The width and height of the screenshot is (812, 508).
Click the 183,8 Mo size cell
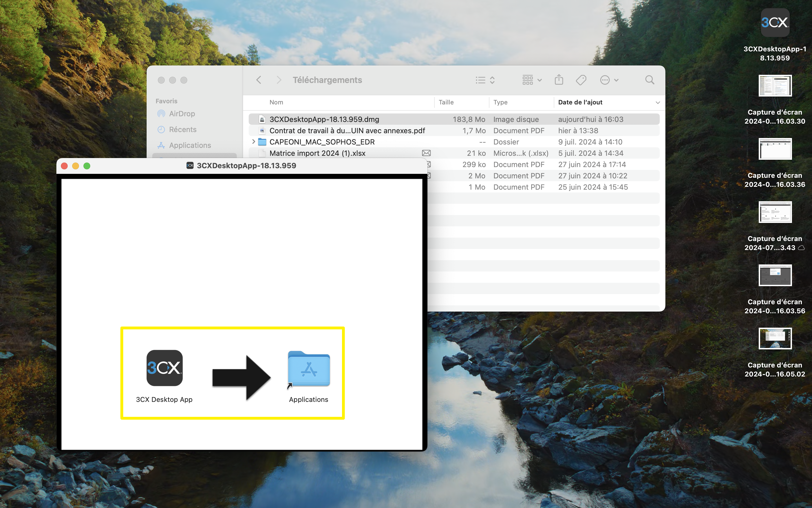tap(469, 119)
